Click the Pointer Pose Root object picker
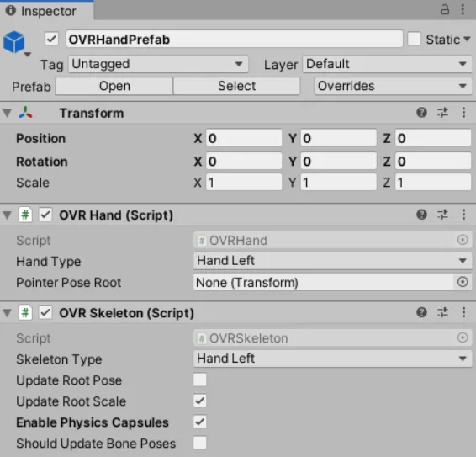 point(463,282)
